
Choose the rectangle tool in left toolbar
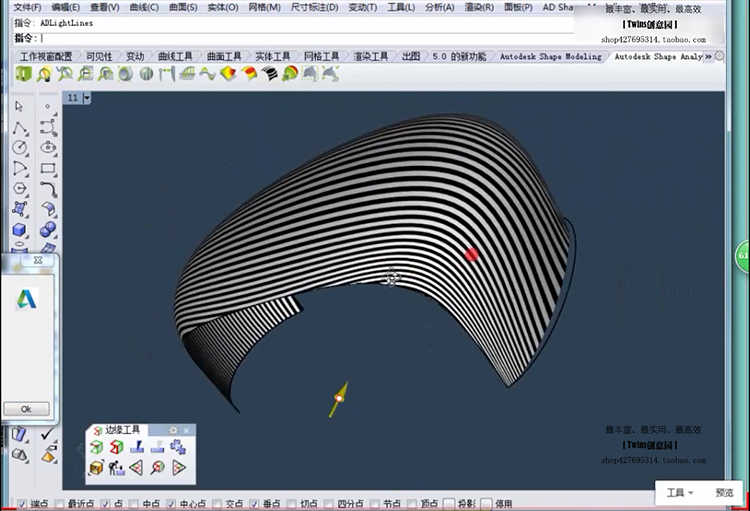pos(48,168)
